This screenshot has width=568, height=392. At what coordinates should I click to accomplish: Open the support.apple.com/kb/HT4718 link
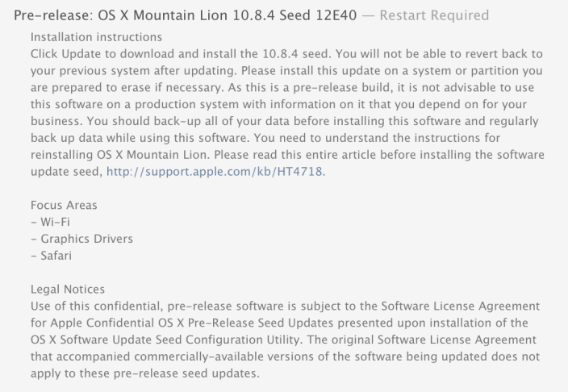click(214, 171)
